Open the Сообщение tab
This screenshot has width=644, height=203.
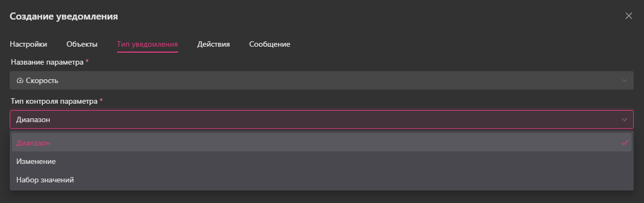pyautogui.click(x=270, y=44)
